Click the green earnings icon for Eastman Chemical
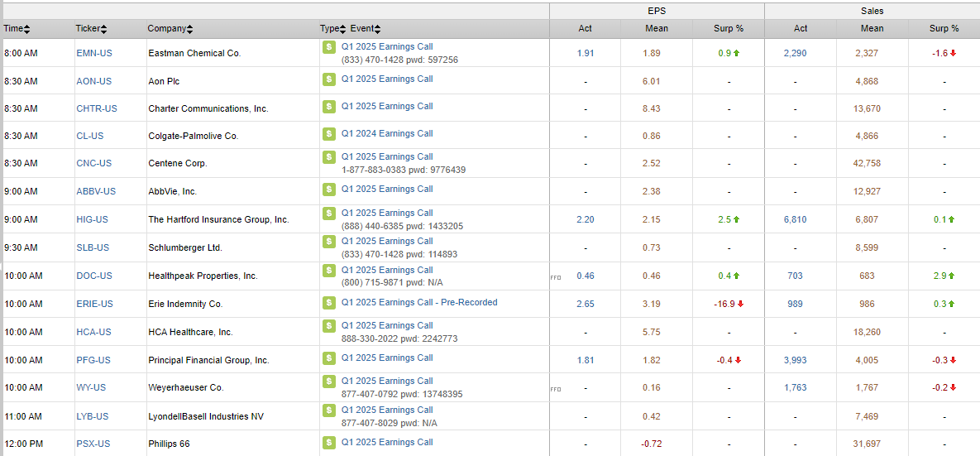The height and width of the screenshot is (456, 980). [329, 47]
